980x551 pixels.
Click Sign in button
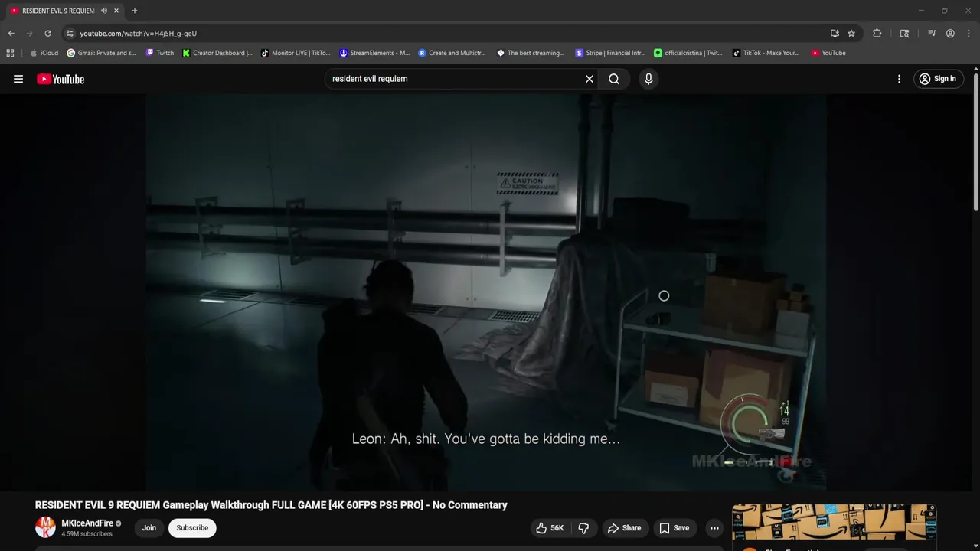[937, 79]
